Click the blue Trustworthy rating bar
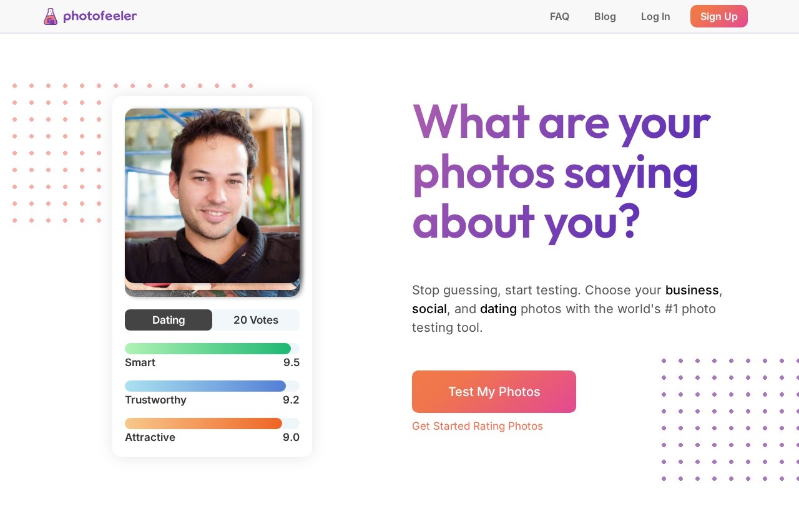Viewport: 799px width, 532px height. pyautogui.click(x=205, y=386)
